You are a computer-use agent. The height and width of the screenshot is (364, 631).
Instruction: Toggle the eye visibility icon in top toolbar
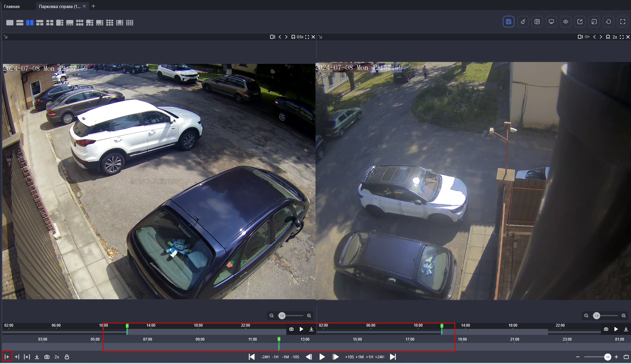[565, 22]
